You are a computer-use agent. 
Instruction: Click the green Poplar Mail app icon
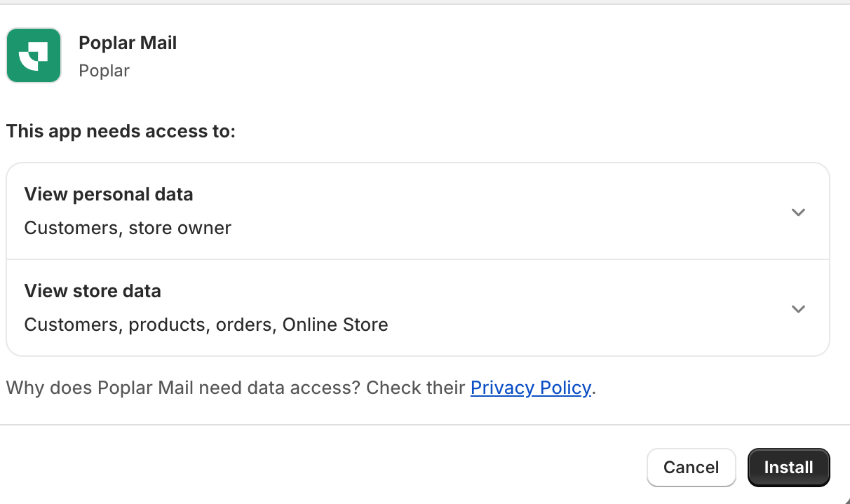pos(34,55)
